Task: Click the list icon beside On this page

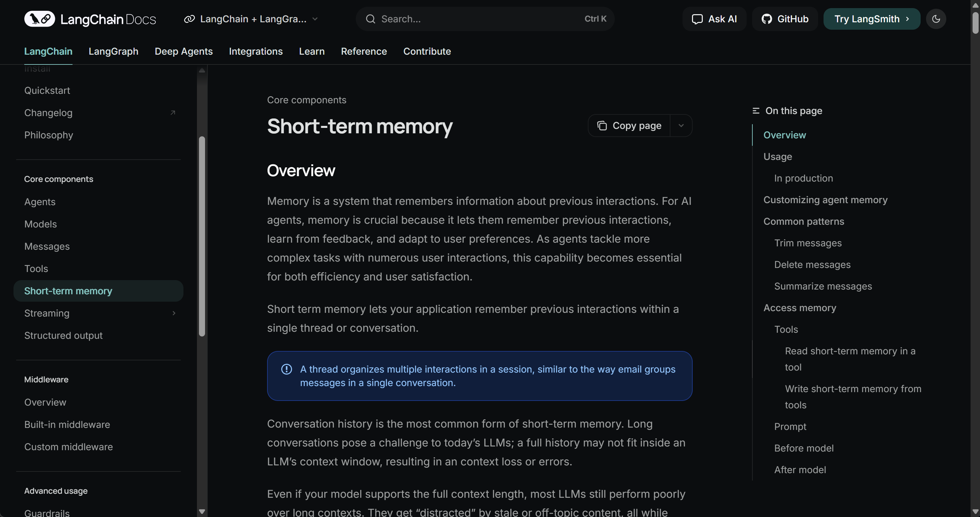Action: tap(756, 111)
